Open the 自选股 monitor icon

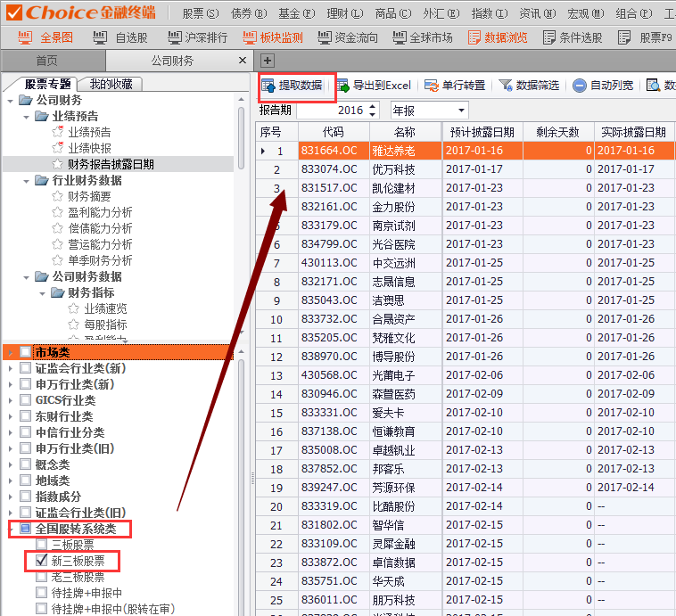100,38
